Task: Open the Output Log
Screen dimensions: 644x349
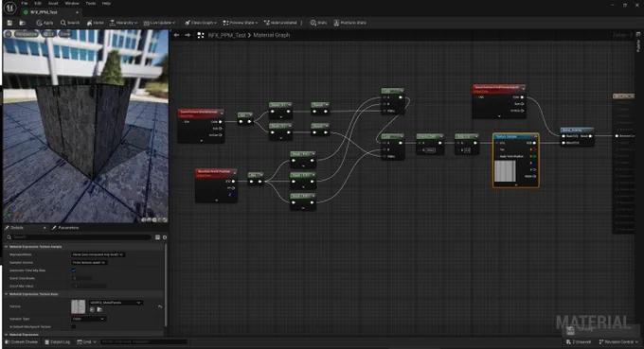Action: click(x=57, y=341)
